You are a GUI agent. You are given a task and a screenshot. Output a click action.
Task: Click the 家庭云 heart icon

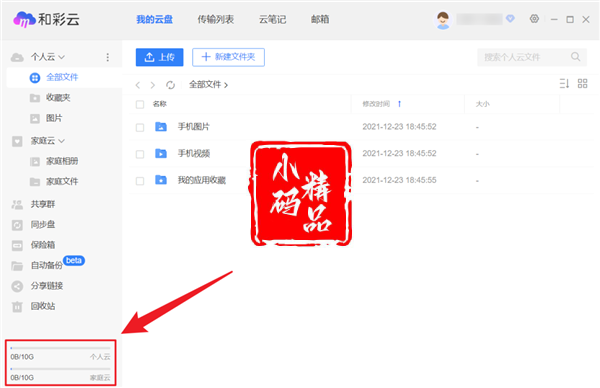tap(17, 141)
